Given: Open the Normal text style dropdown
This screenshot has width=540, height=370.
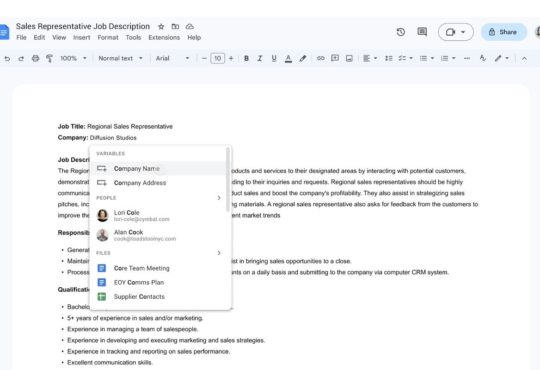Looking at the screenshot, I should tap(120, 58).
